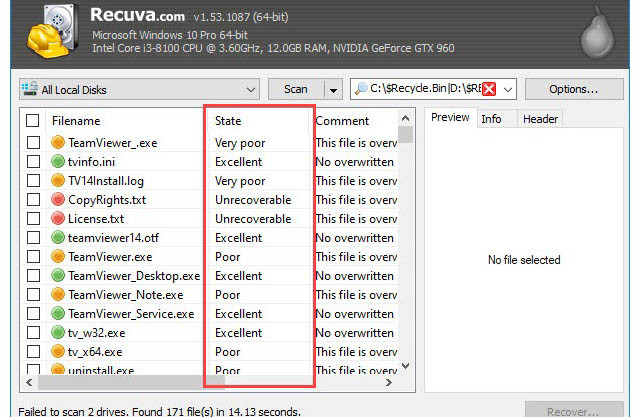Click the red status icon beside CopyRights.txt

(x=58, y=200)
